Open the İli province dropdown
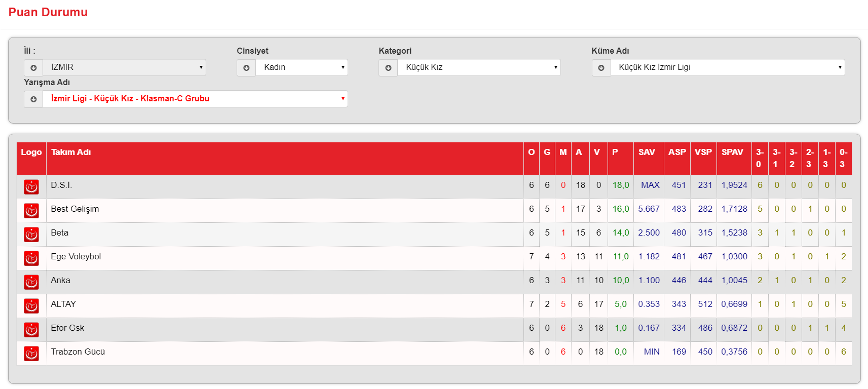This screenshot has height=389, width=868. click(x=124, y=67)
